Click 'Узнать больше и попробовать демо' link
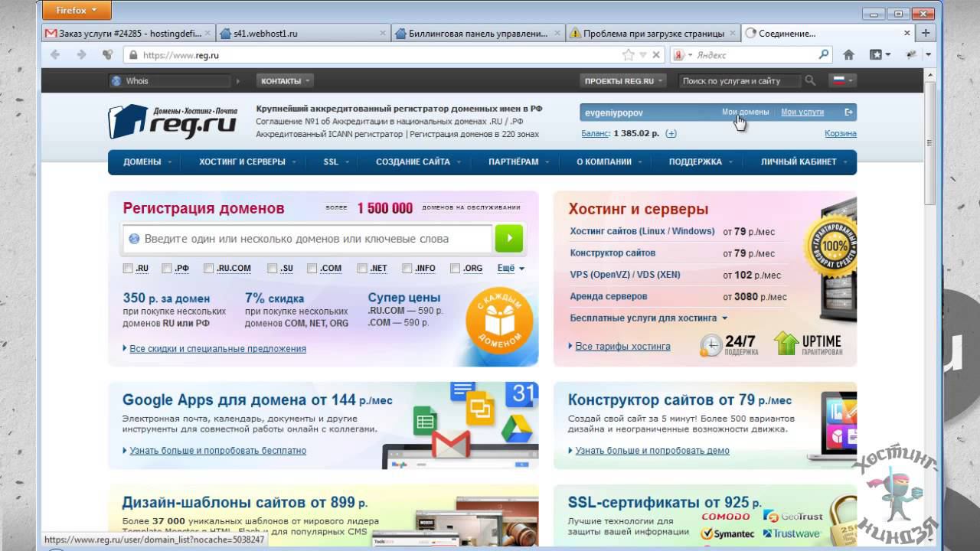This screenshot has width=980, height=551. point(652,451)
